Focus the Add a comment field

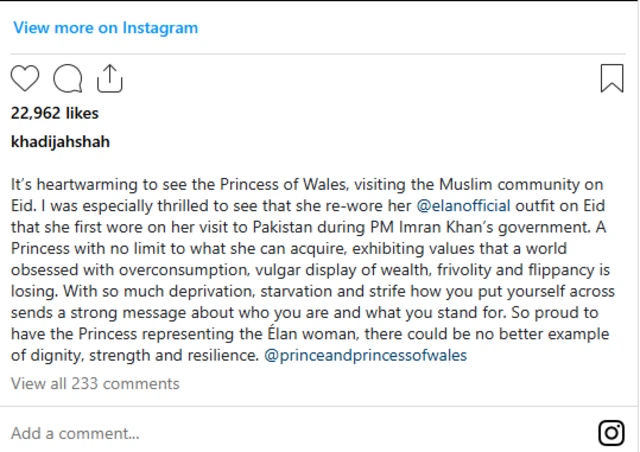75,434
